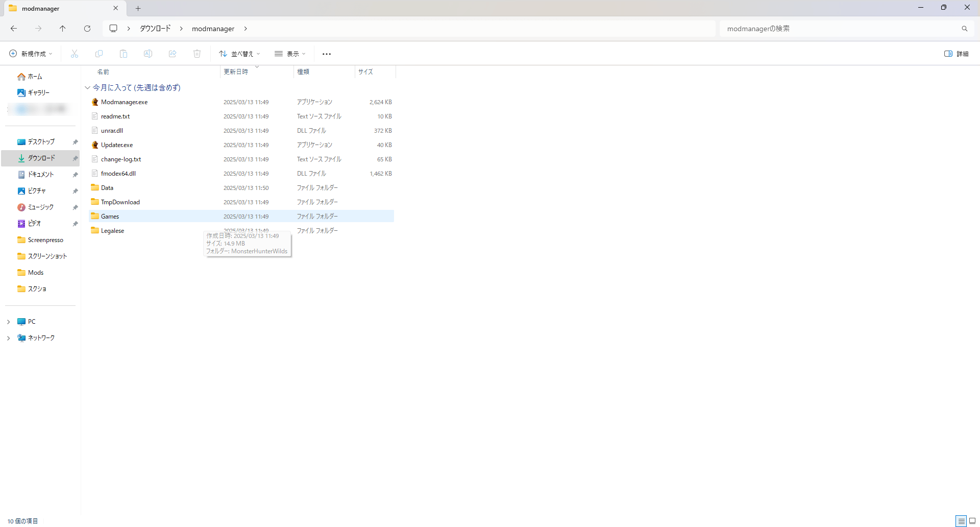
Task: Open the 新規作成 creation menu
Action: 30,54
